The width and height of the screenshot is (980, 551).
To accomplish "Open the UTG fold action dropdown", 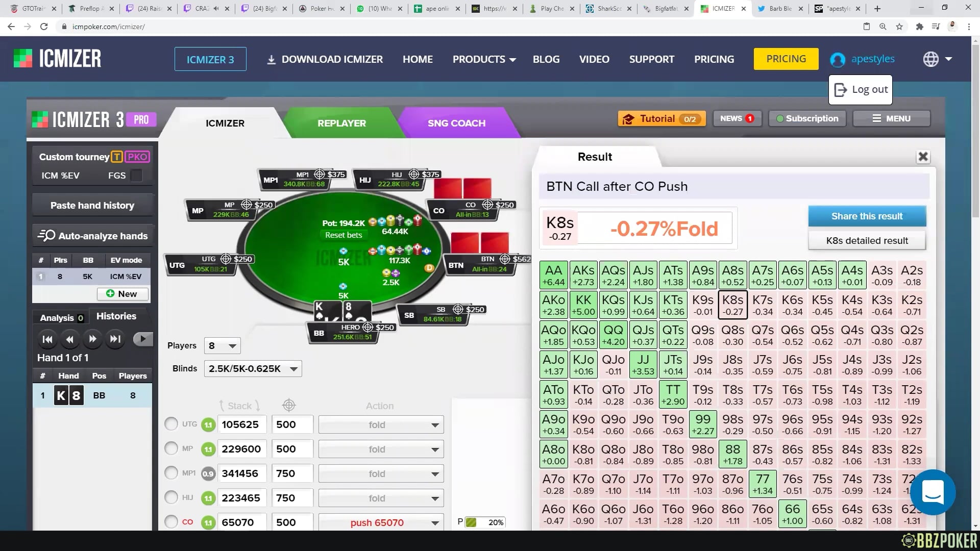I will pyautogui.click(x=380, y=424).
